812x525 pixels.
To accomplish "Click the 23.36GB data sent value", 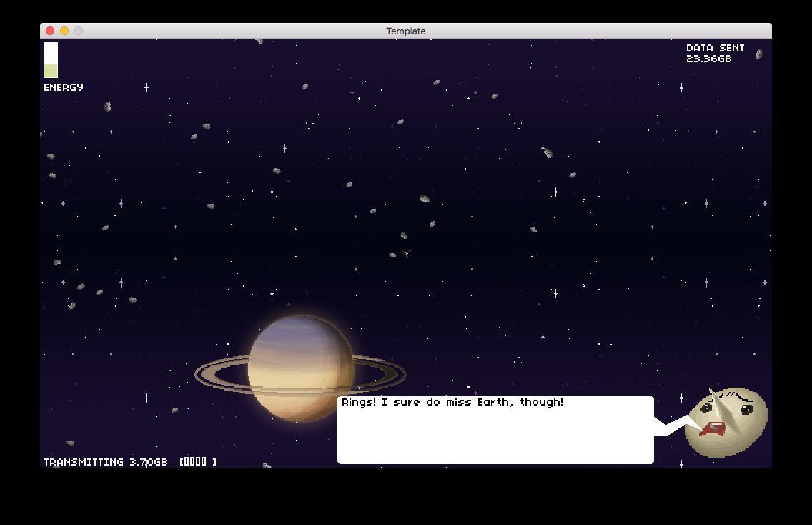I will pyautogui.click(x=708, y=59).
